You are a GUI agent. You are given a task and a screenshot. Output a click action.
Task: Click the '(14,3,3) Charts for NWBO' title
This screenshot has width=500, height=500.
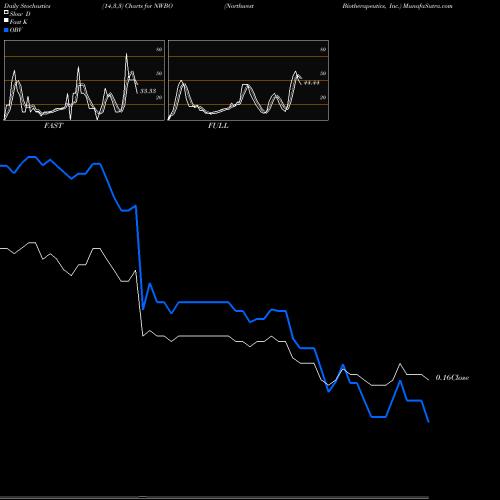point(137,6)
